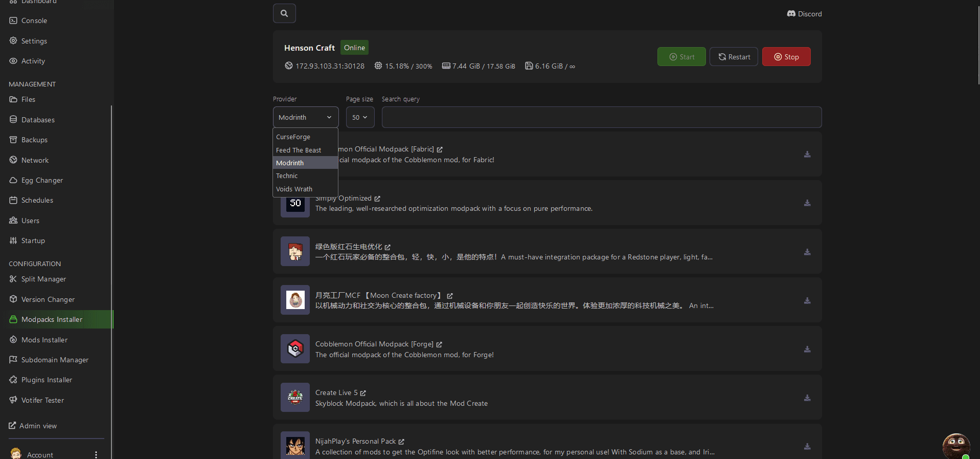Start the Henson Craft server
This screenshot has width=980, height=459.
tap(681, 57)
